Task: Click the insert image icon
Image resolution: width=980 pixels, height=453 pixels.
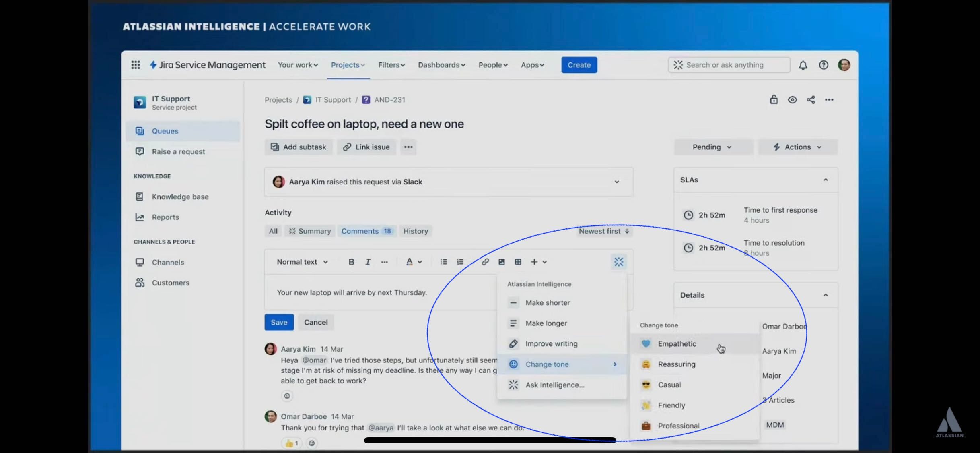Action: [502, 262]
